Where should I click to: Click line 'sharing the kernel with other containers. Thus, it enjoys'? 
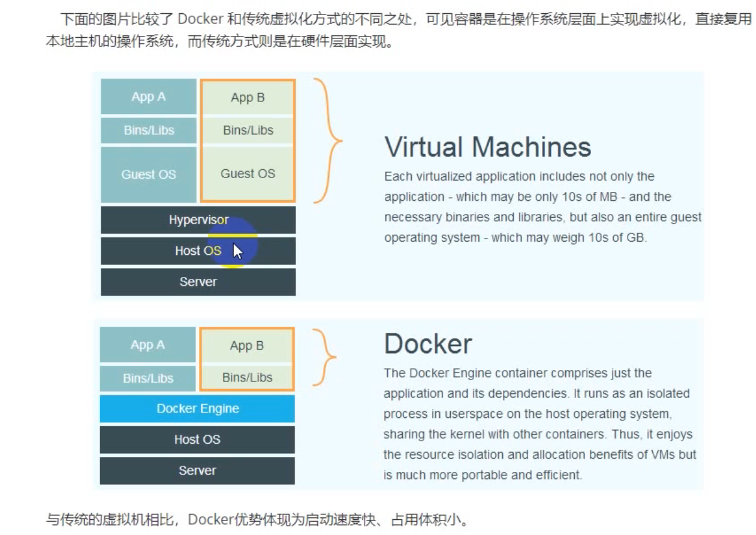pyautogui.click(x=538, y=434)
